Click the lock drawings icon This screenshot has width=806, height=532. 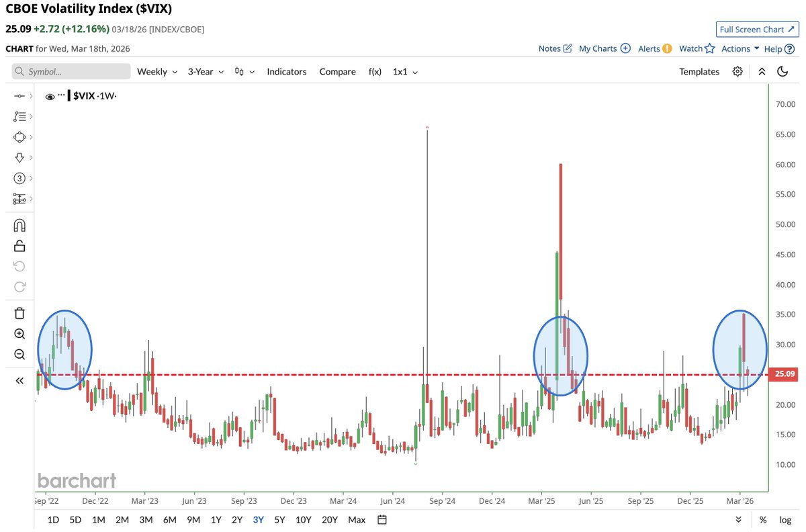point(19,245)
